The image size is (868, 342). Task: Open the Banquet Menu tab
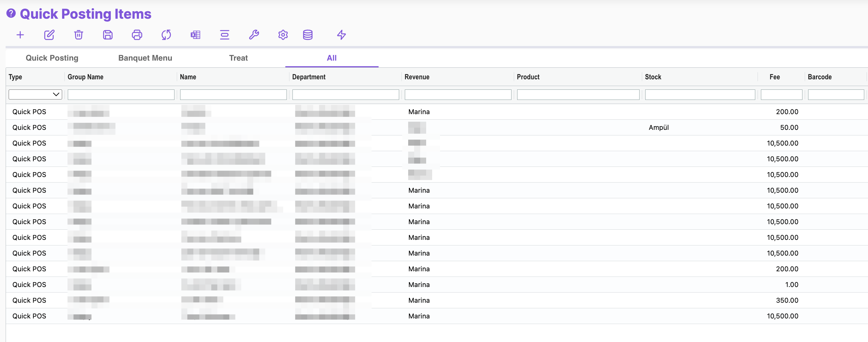tap(145, 58)
